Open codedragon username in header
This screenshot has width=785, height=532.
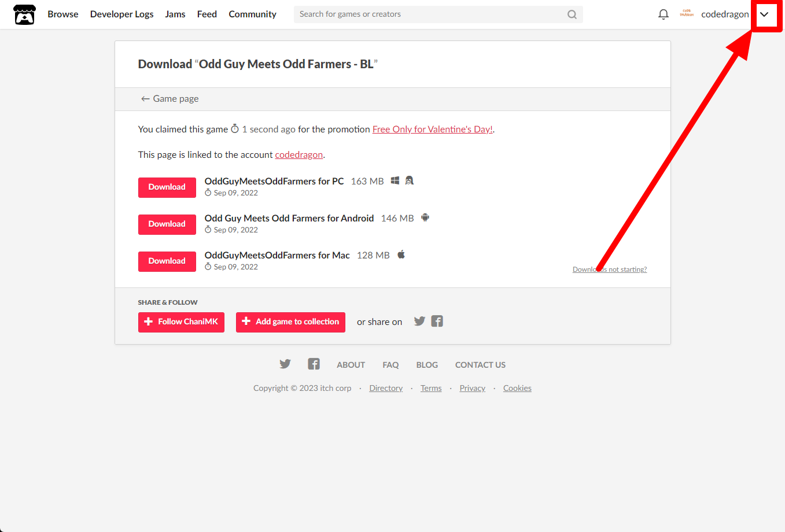click(725, 14)
